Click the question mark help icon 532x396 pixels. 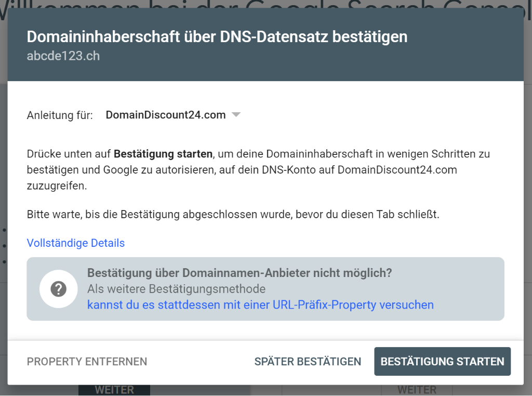point(59,289)
